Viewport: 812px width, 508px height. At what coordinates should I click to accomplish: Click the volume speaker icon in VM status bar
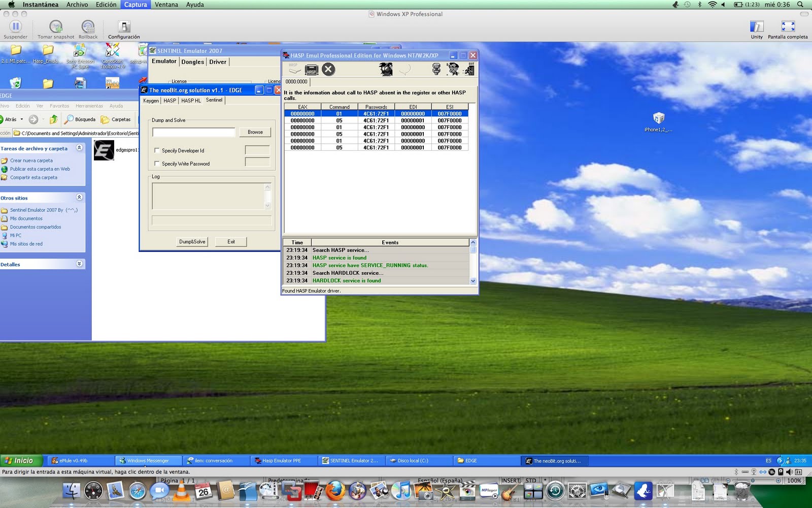(x=789, y=472)
